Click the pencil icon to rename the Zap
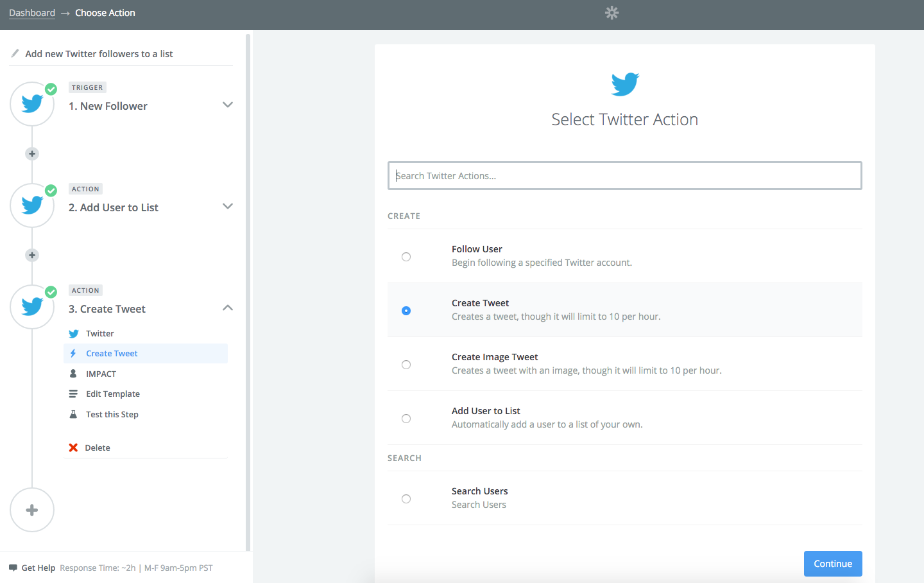 15,53
